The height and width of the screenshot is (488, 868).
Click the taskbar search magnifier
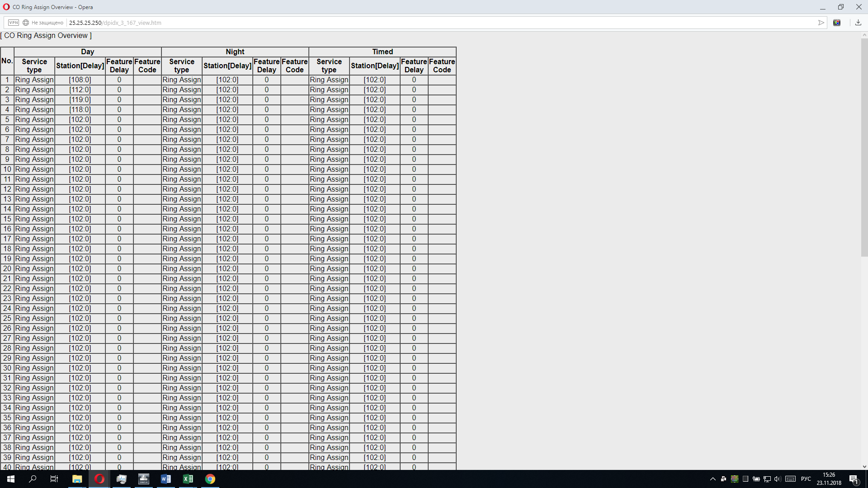click(33, 479)
